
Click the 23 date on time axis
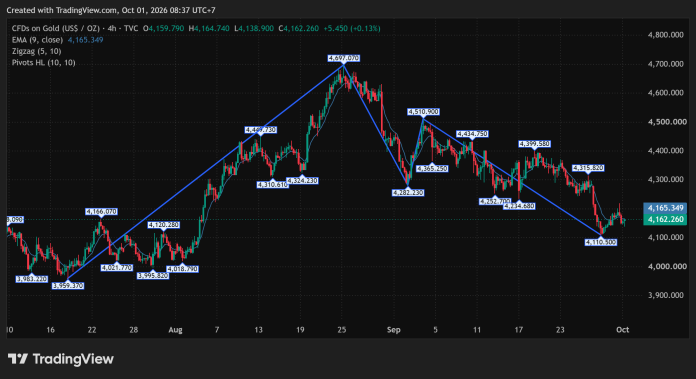tap(560, 330)
